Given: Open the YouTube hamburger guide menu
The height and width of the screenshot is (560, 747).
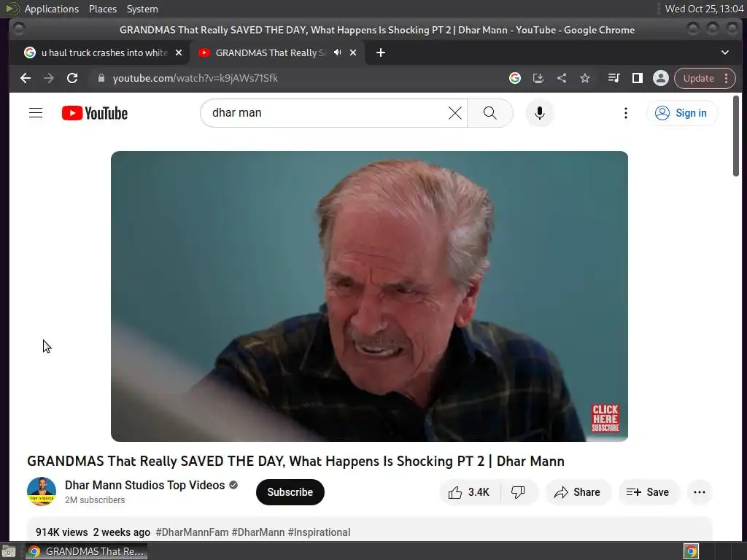Looking at the screenshot, I should 36,113.
